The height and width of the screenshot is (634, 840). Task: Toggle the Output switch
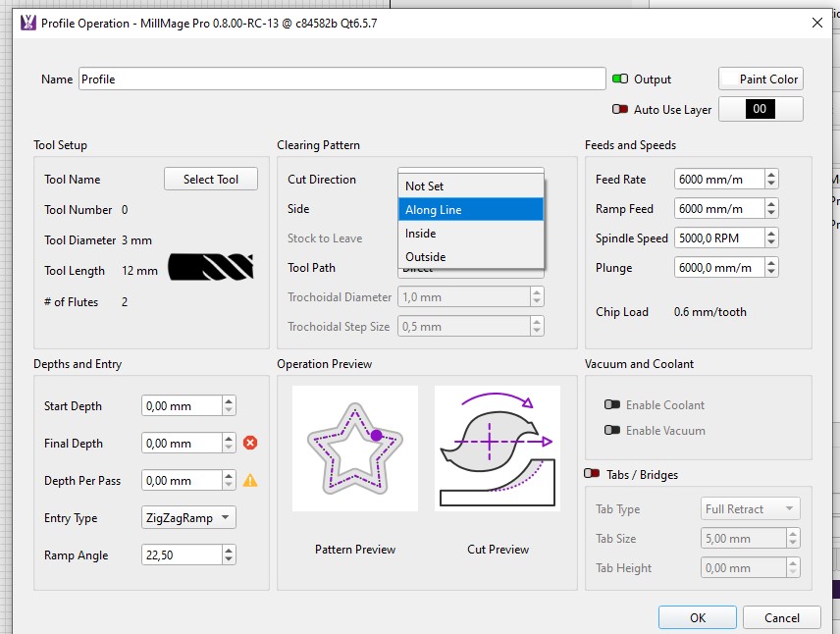[620, 79]
